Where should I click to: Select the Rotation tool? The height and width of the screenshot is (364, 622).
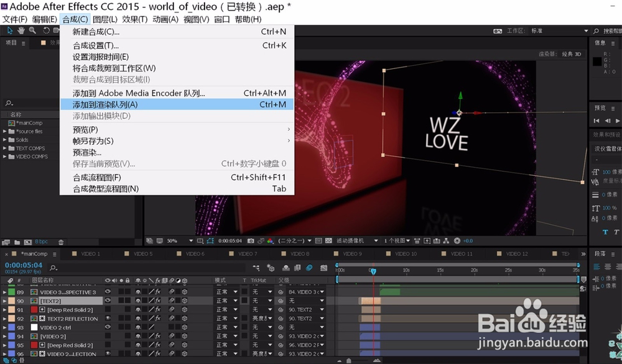click(46, 30)
